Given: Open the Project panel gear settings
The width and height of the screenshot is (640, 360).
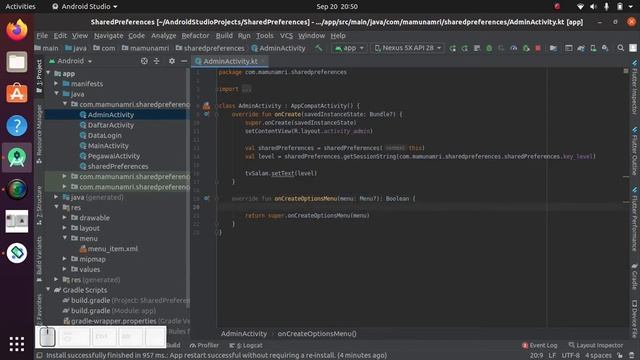Looking at the screenshot, I should click(172, 61).
